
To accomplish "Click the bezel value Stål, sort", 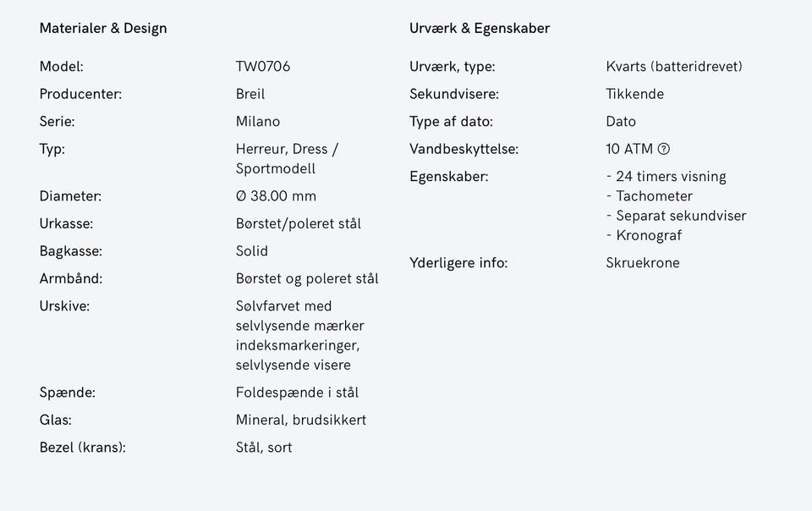I will click(264, 448).
